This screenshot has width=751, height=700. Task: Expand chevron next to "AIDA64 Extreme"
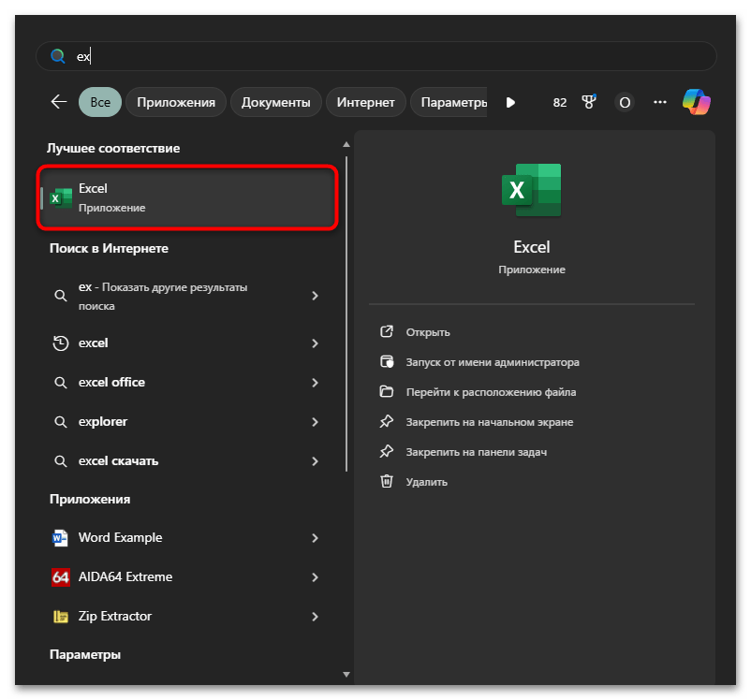point(315,577)
